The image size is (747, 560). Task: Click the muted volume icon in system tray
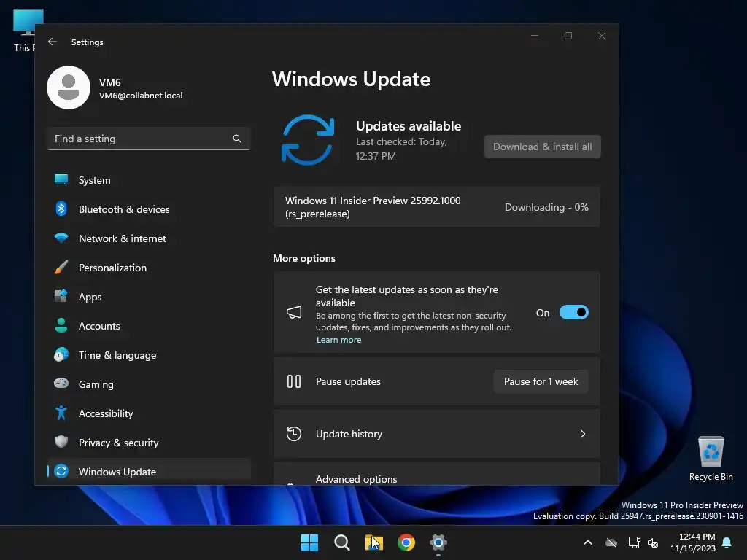point(653,542)
